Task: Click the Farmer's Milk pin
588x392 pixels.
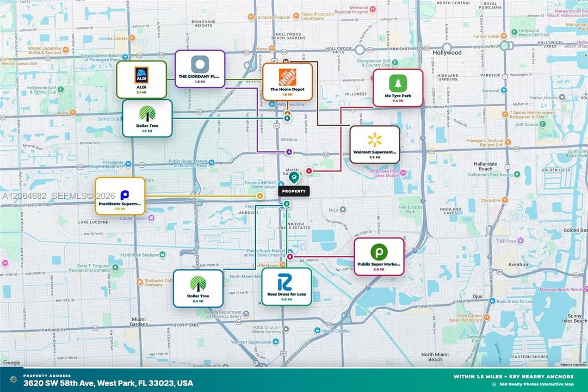Action: coord(504,36)
